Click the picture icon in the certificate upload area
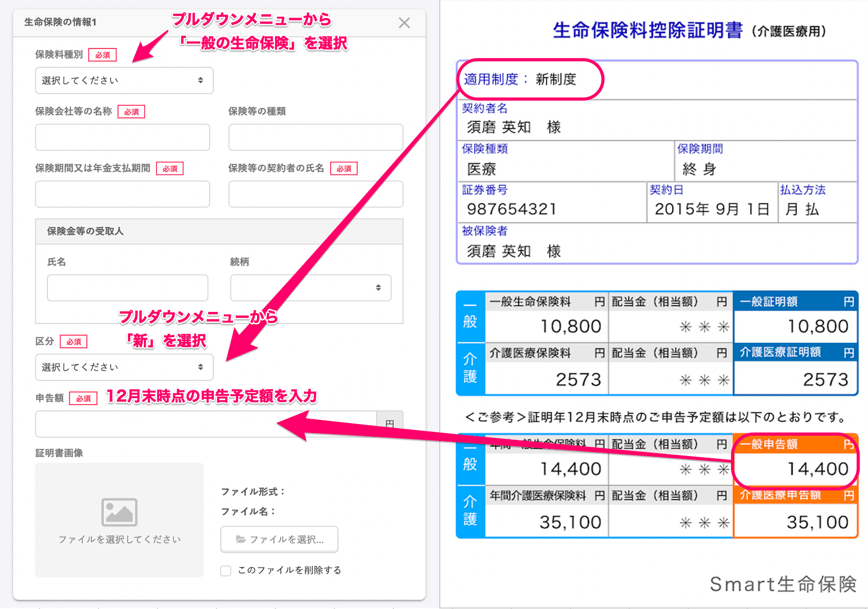868x609 pixels. pos(119,511)
